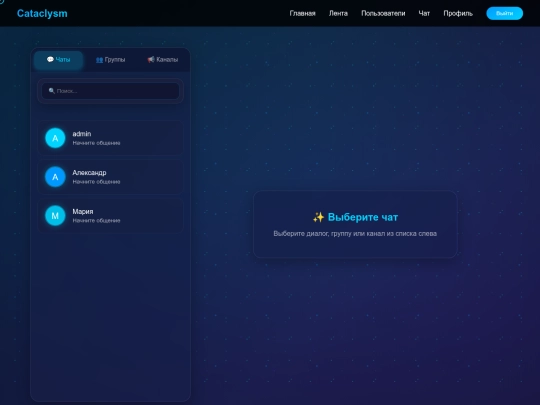Switch to the Чаты tab
The width and height of the screenshot is (540, 405).
(59, 60)
